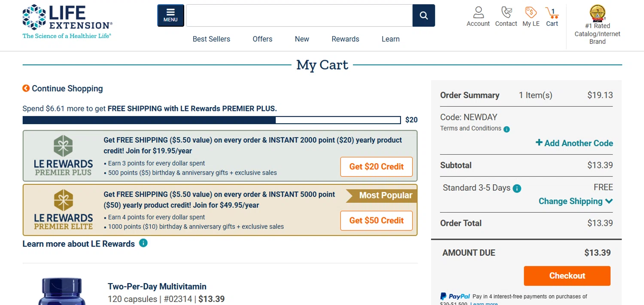This screenshot has width=644, height=305.
Task: Expand Add Another Code
Action: [x=574, y=143]
